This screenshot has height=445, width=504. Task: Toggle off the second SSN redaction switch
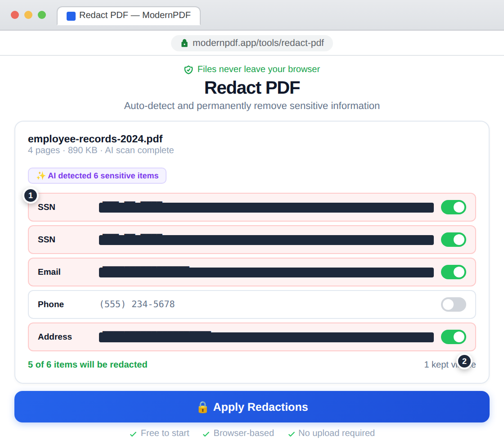tap(454, 240)
